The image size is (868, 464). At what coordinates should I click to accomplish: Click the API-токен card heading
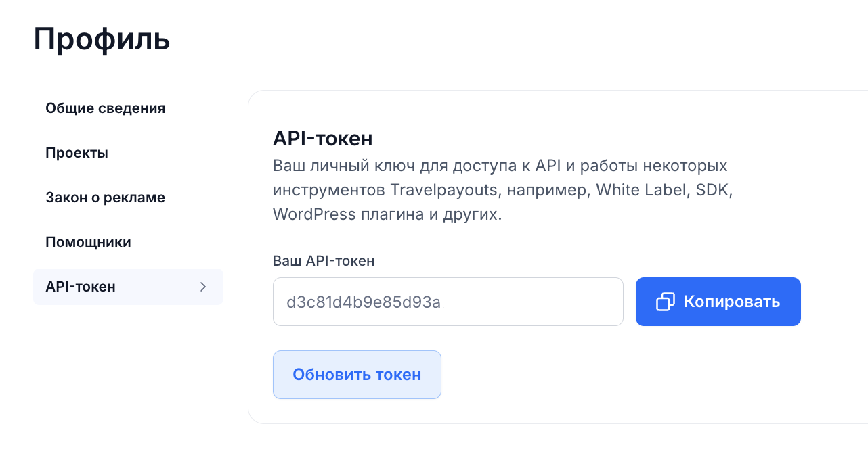[x=323, y=139]
